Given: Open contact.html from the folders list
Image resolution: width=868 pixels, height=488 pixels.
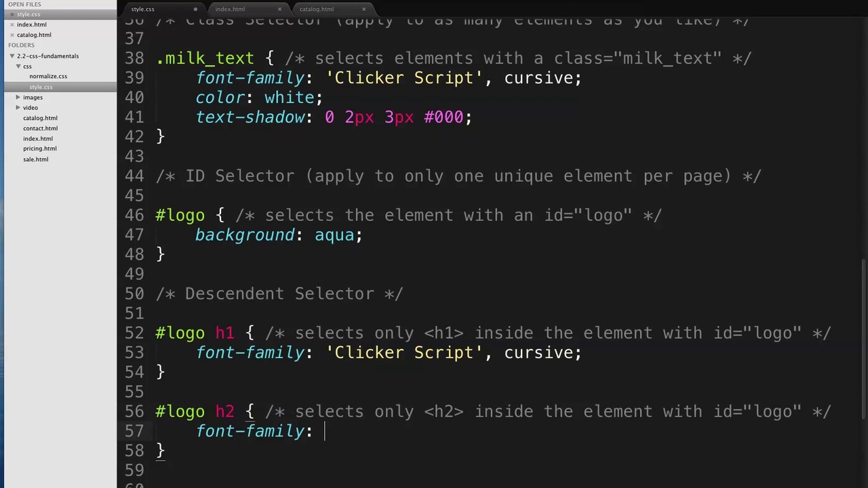Looking at the screenshot, I should click(40, 128).
